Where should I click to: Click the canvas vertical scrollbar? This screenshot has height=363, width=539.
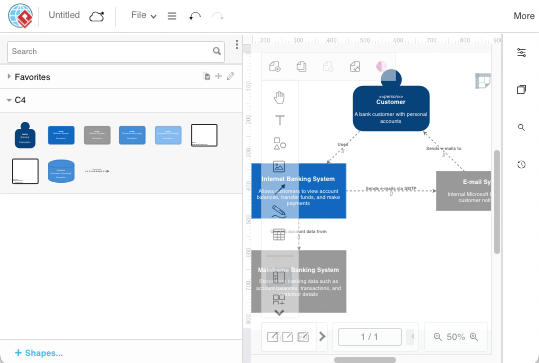tap(497, 202)
